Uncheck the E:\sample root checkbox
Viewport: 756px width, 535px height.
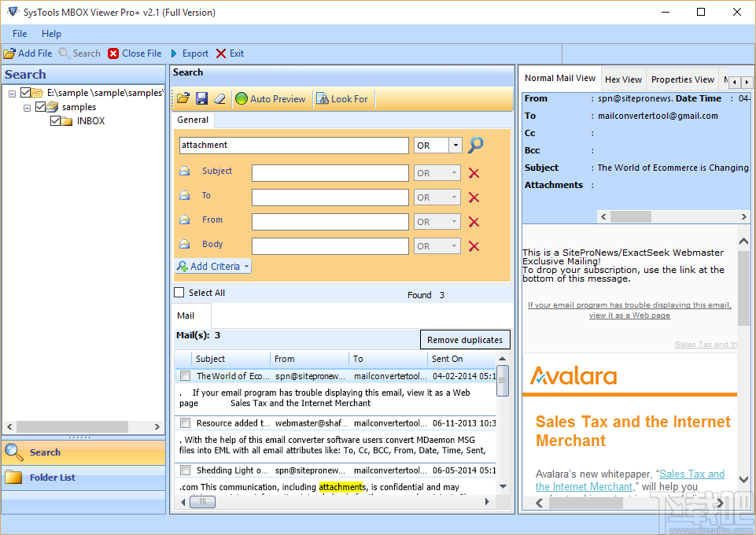click(25, 93)
